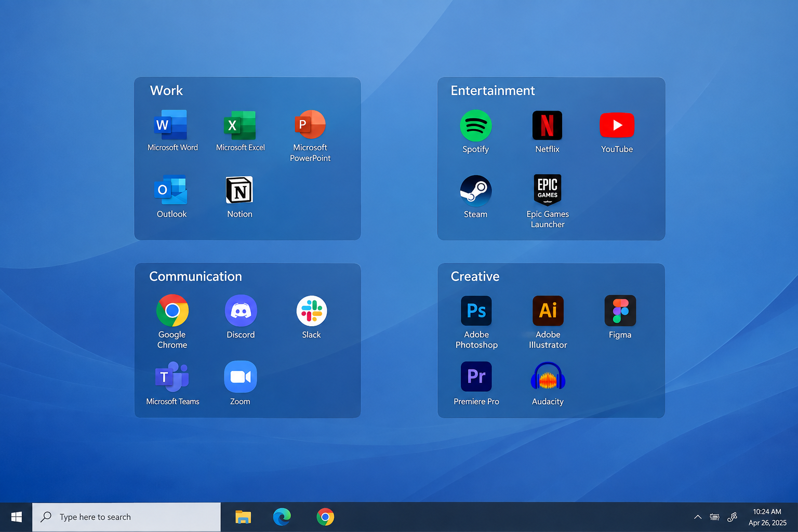Open the Microsoft Word icon
Viewport: 798px width, 532px height.
pos(171,125)
